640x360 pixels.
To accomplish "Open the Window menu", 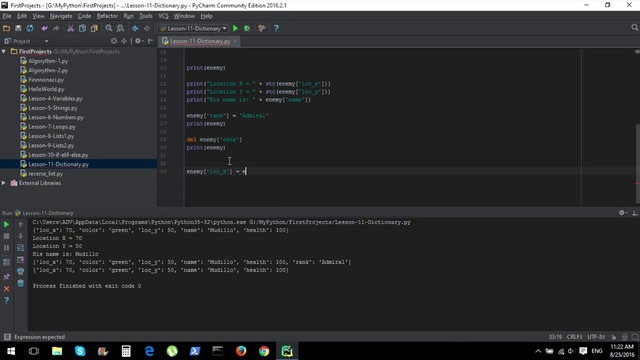I will click(x=184, y=16).
